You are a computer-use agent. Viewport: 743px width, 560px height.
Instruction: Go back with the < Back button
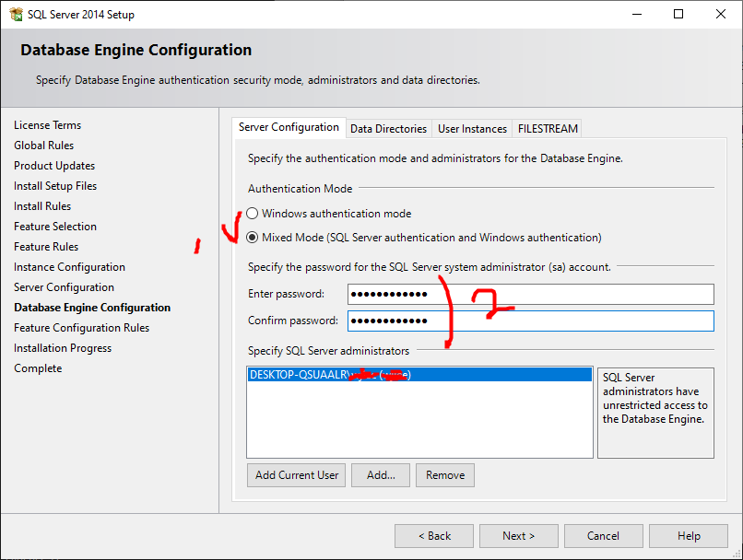pos(434,536)
